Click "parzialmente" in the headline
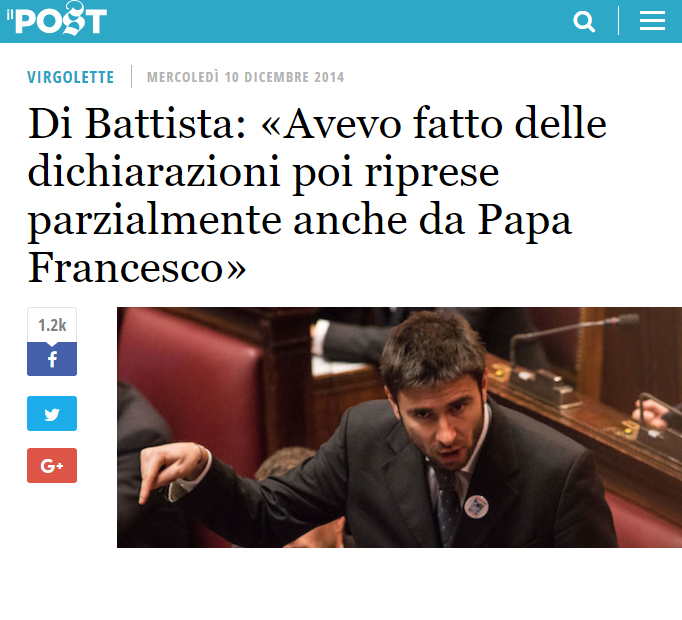 point(154,223)
